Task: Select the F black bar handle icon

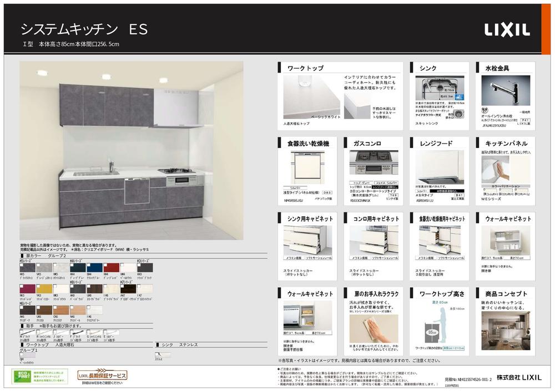Action: pyautogui.click(x=77, y=332)
